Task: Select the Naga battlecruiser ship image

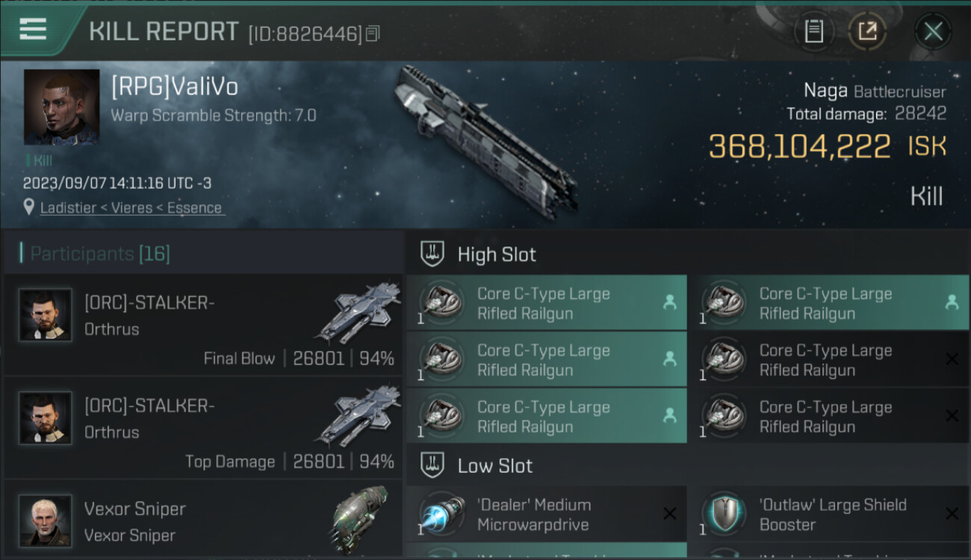Action: (x=485, y=142)
